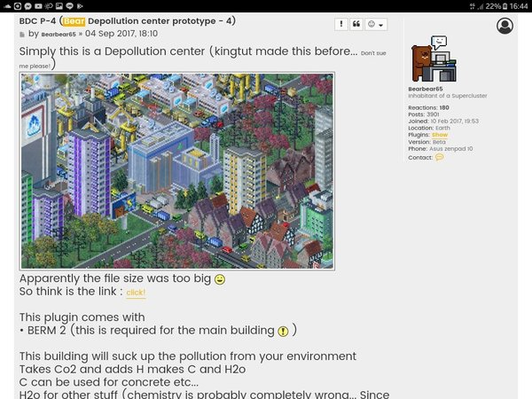Tap the gallery image notification icon
Image resolution: width=532 pixels, height=399 pixels.
click(59, 6)
